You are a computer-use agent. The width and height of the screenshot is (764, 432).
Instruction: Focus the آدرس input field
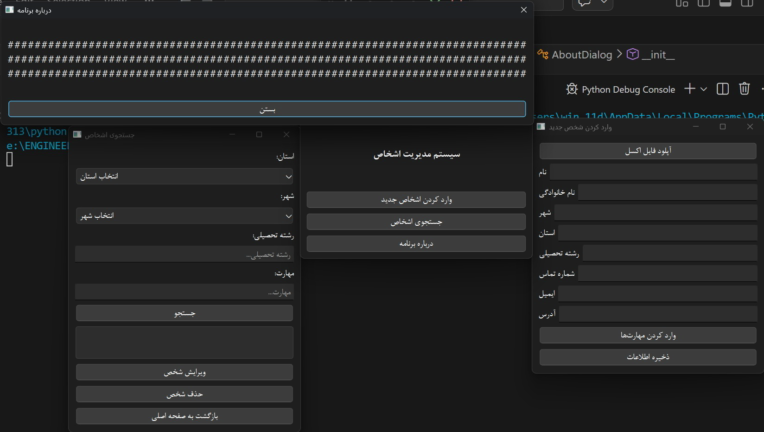(658, 314)
